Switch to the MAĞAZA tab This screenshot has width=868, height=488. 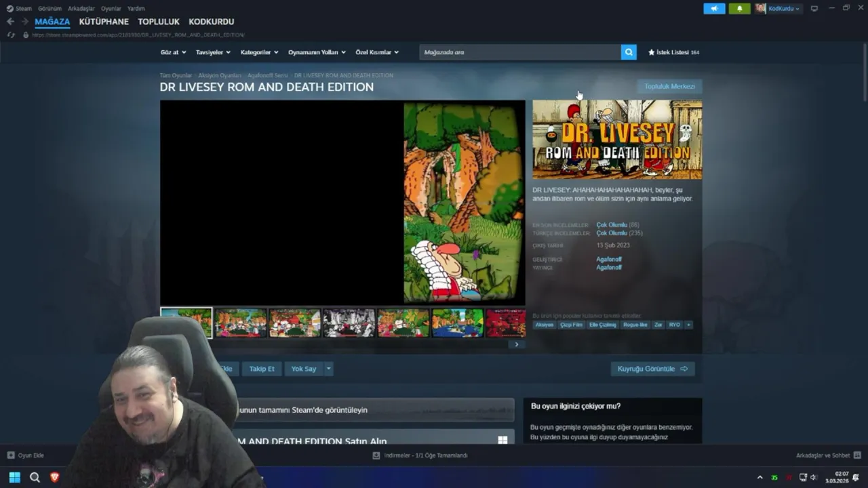(x=52, y=22)
